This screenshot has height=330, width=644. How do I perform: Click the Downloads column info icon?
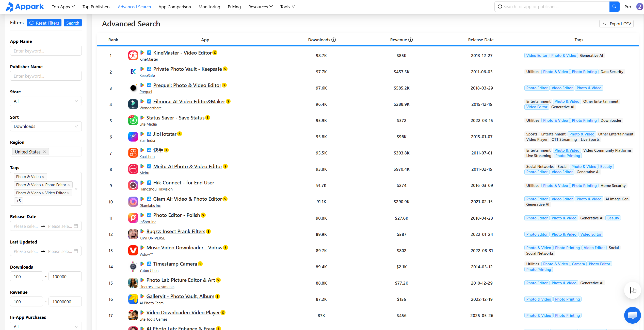(x=334, y=40)
